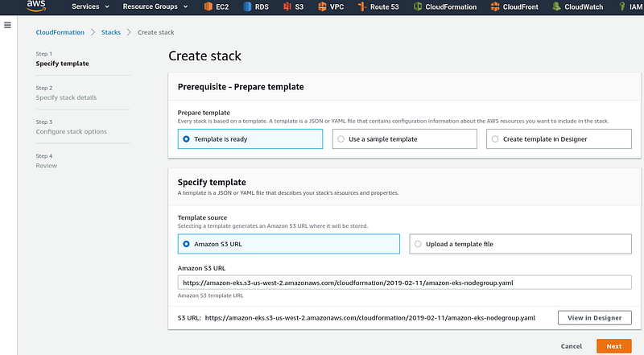Click the CloudWatch shortcut icon
Viewport: 644px width, 355px height.
(x=556, y=6)
